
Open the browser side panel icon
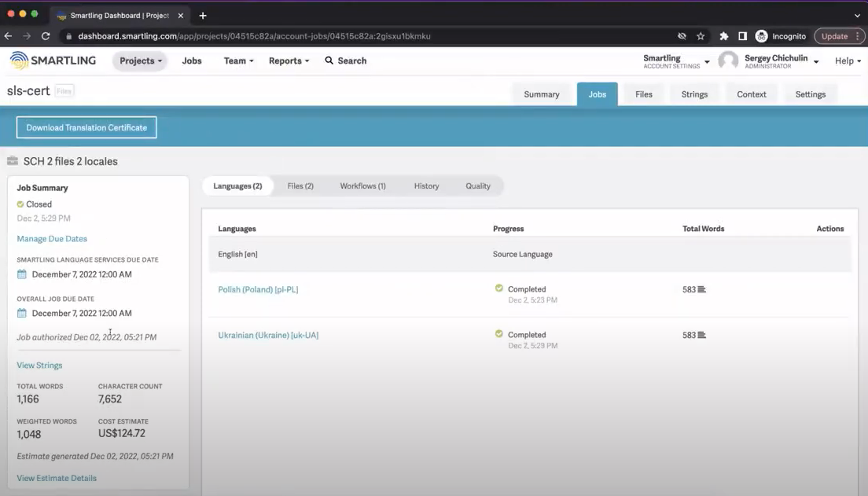(x=742, y=36)
